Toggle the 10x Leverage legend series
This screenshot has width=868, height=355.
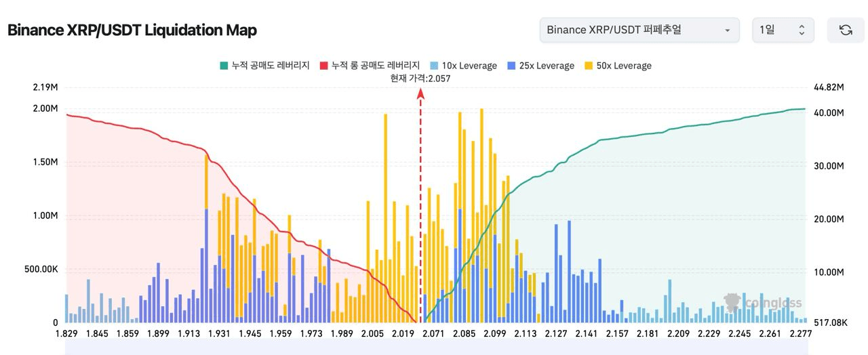tap(463, 66)
